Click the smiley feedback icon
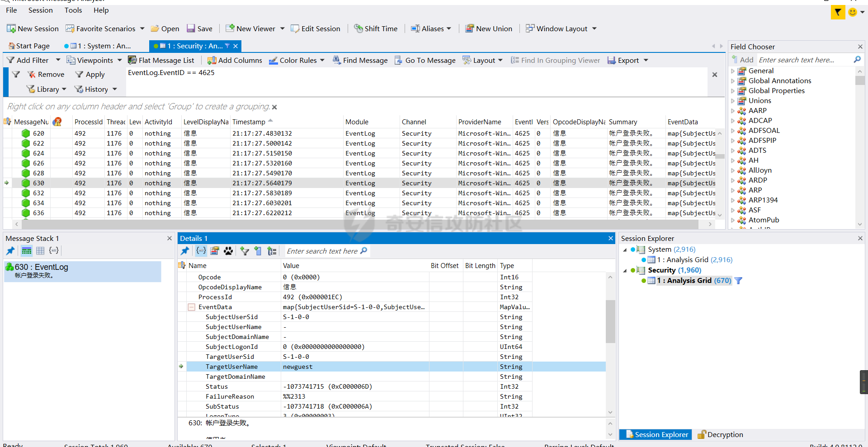Image resolution: width=868 pixels, height=447 pixels. click(853, 12)
